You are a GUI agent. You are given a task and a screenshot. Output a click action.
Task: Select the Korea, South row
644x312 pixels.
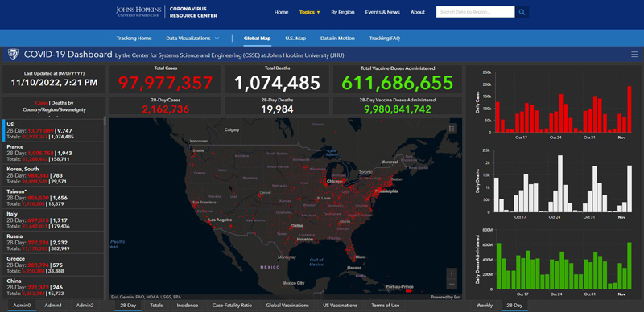[x=53, y=174]
